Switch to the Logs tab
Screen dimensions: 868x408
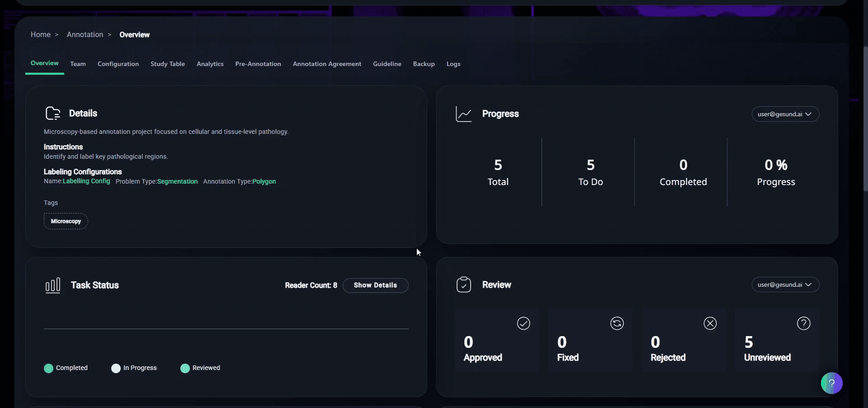453,64
